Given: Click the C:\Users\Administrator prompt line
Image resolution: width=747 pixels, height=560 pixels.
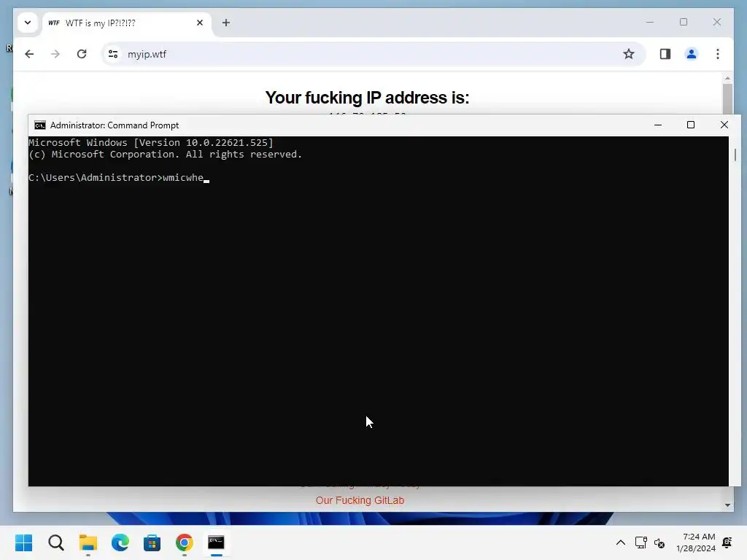Looking at the screenshot, I should point(119,178).
